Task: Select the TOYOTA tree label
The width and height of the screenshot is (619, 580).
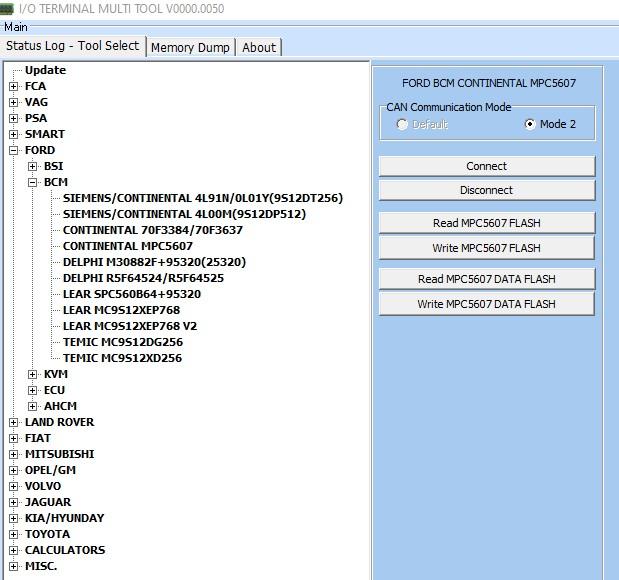Action: [x=47, y=534]
